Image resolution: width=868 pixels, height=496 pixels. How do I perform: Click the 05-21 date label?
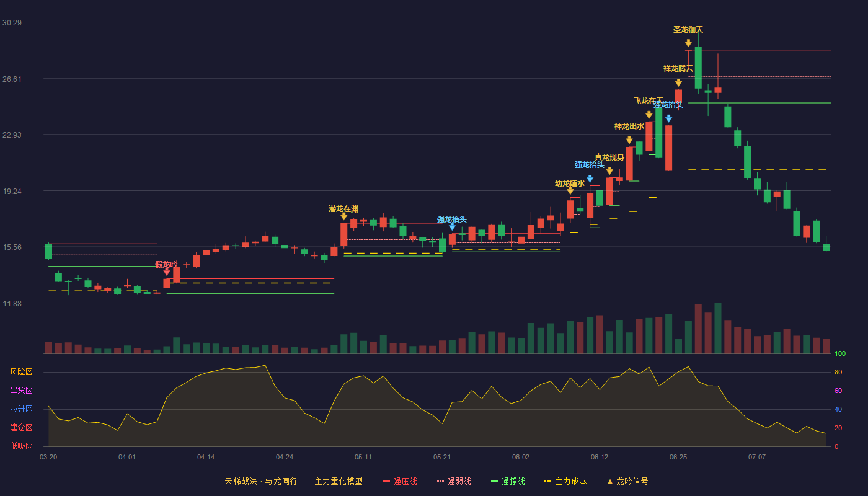(442, 457)
